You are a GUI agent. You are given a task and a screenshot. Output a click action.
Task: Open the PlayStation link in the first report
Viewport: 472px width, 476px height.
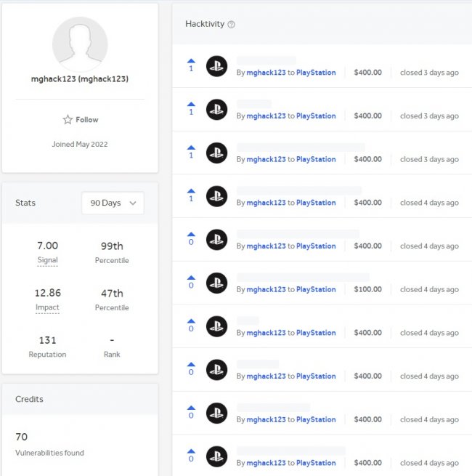click(x=316, y=73)
